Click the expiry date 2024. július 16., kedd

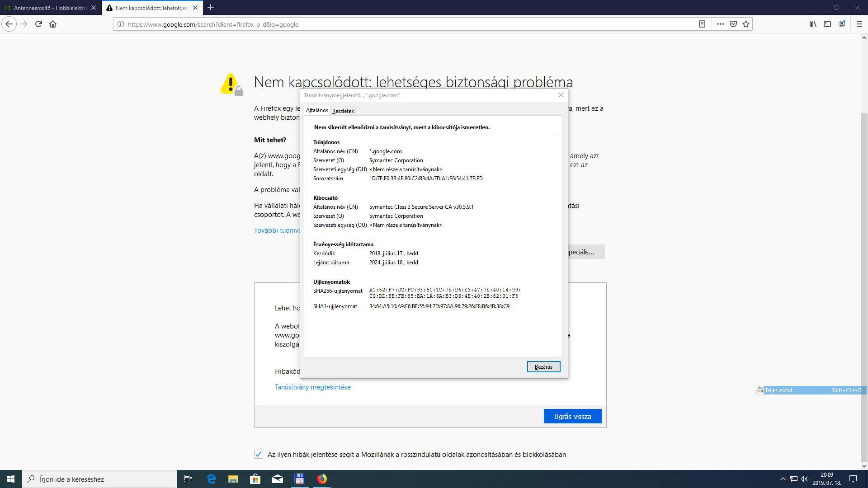coord(393,263)
